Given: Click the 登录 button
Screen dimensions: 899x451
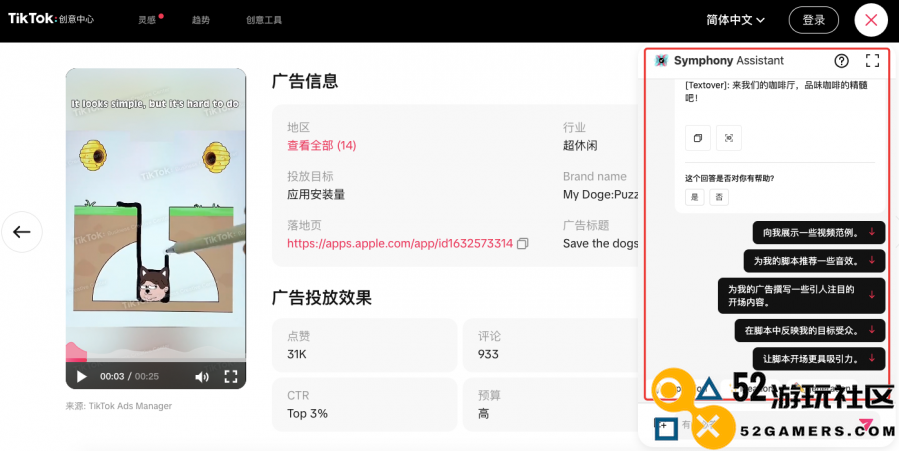Looking at the screenshot, I should (814, 20).
